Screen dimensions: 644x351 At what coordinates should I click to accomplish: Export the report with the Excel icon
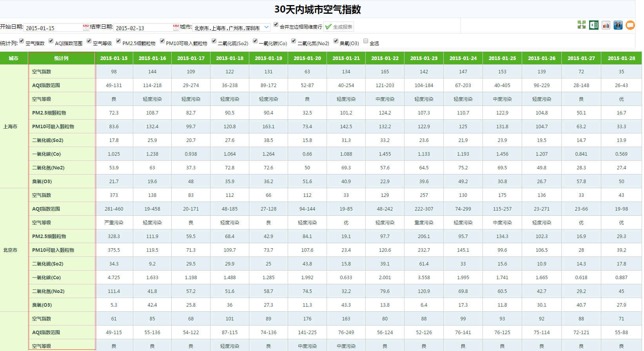[593, 25]
